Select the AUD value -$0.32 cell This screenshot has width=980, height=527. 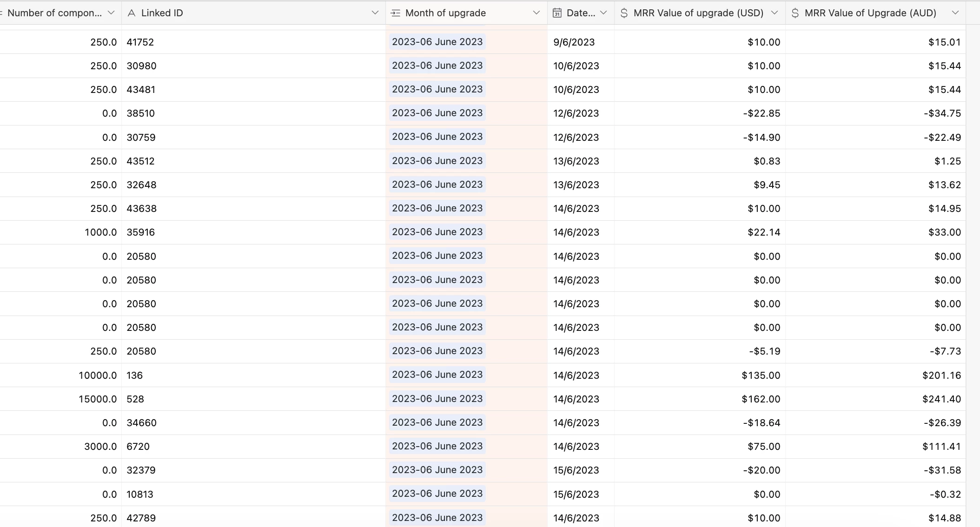[945, 494]
